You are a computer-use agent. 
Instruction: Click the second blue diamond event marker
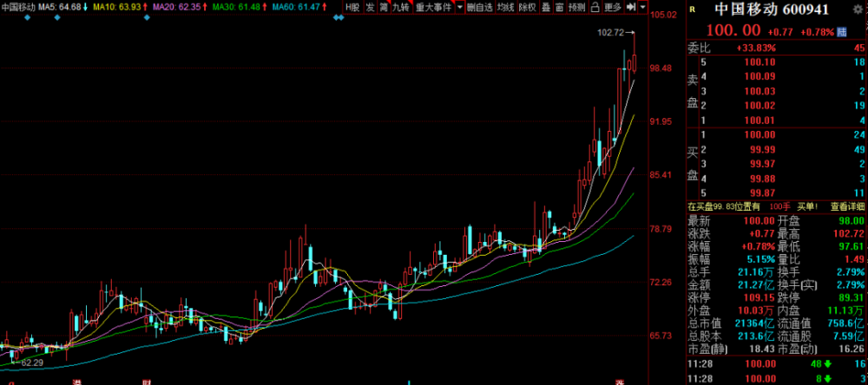tap(56, 17)
